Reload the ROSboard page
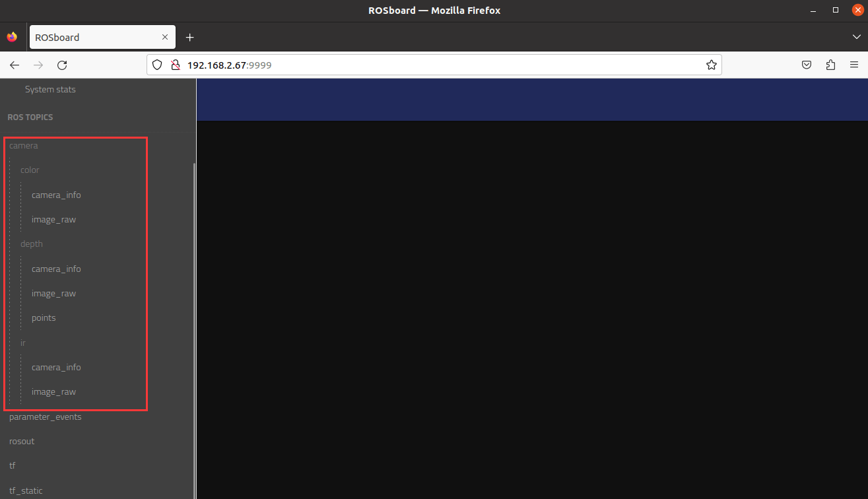The width and height of the screenshot is (868, 499). pyautogui.click(x=62, y=65)
